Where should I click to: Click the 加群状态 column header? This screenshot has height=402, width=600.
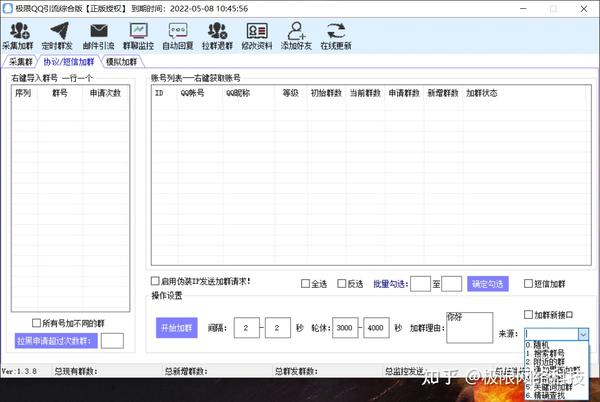coord(482,93)
